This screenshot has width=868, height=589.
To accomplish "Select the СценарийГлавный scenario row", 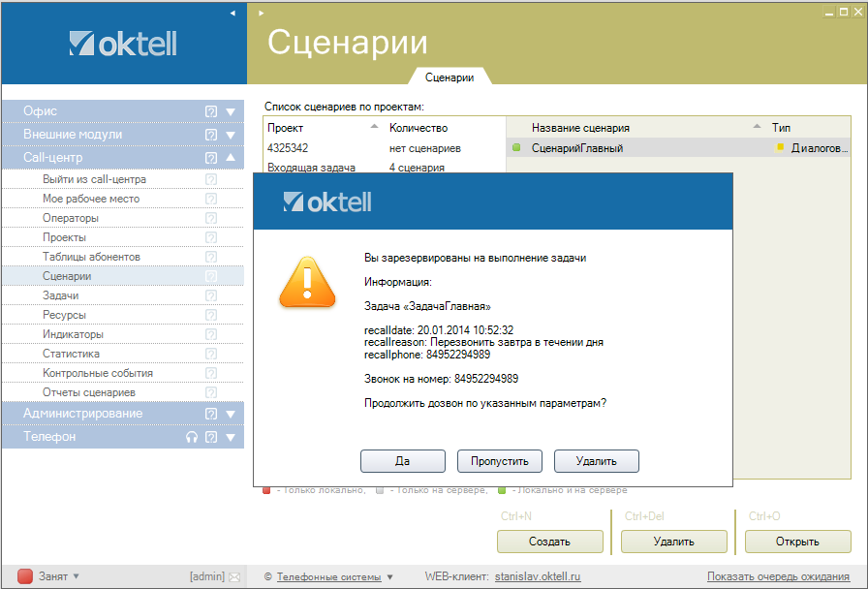I will 576,148.
